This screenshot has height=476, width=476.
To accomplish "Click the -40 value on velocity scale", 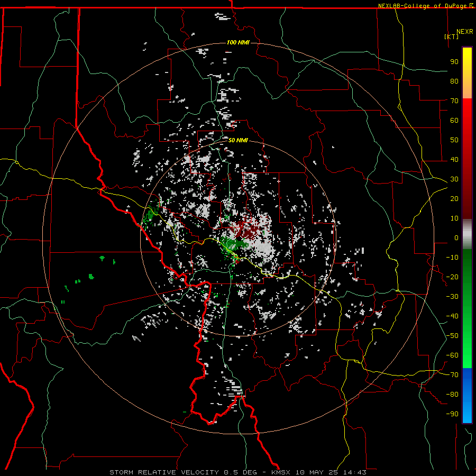I will point(452,316).
